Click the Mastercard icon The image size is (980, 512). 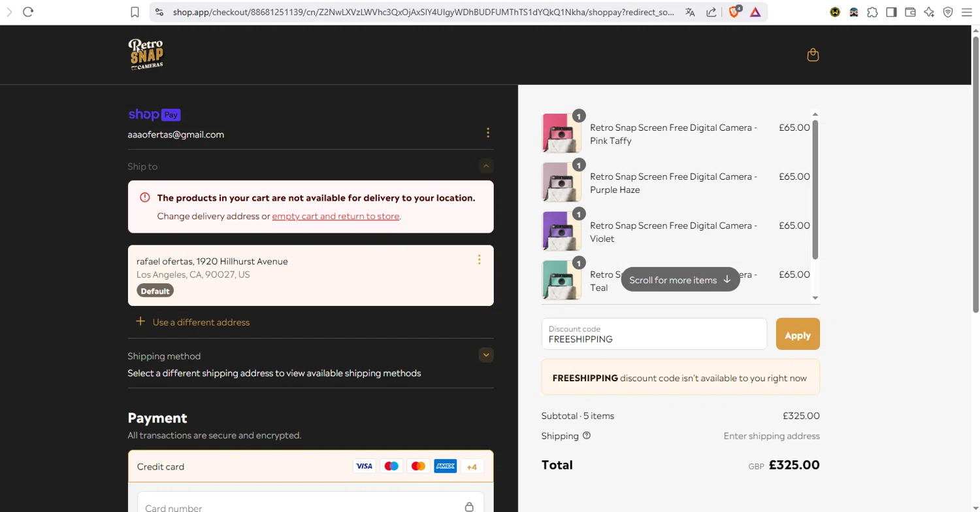418,466
